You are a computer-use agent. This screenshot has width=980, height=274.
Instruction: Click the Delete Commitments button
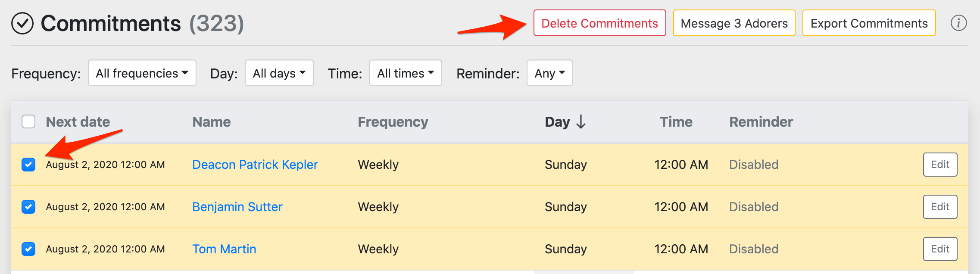(599, 23)
